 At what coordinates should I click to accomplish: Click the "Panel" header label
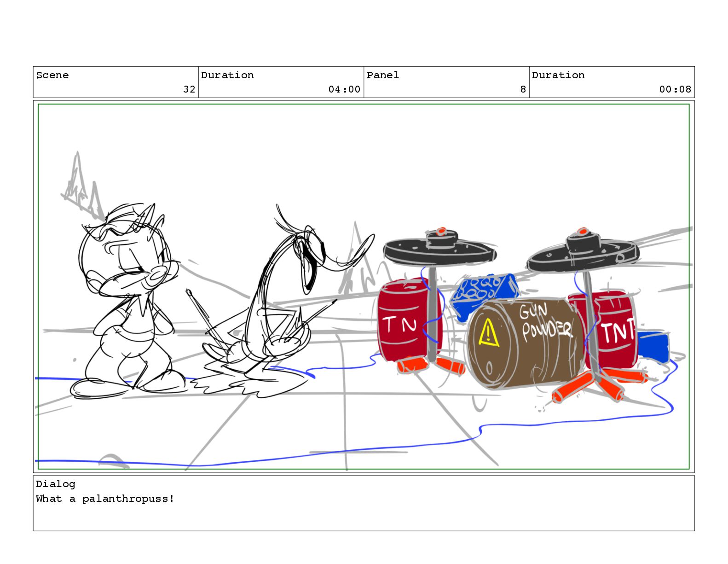click(x=383, y=75)
